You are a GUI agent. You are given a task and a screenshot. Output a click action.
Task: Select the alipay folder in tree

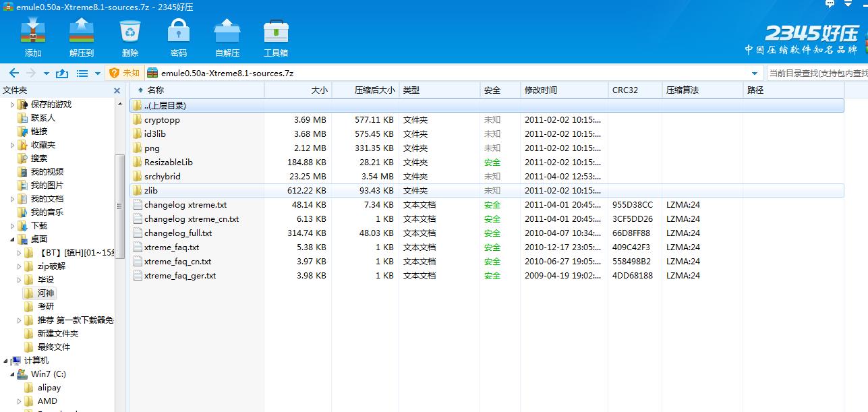click(x=49, y=388)
